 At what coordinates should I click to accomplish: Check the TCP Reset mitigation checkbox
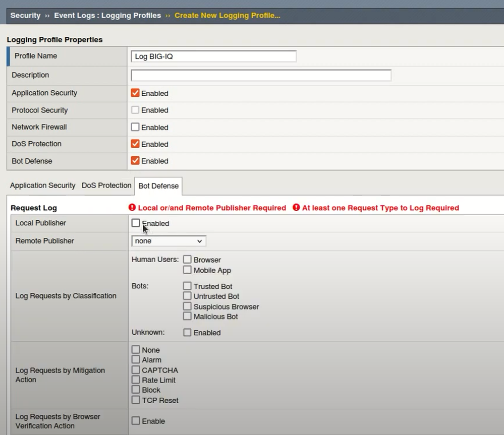[136, 400]
